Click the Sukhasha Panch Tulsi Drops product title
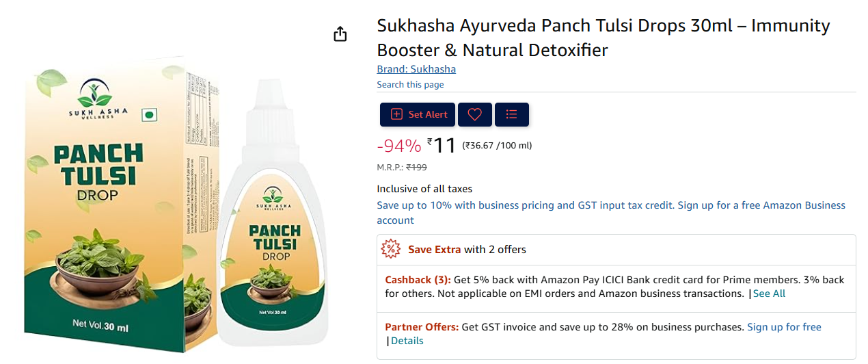Viewport: 868px width, 364px height. coord(603,38)
